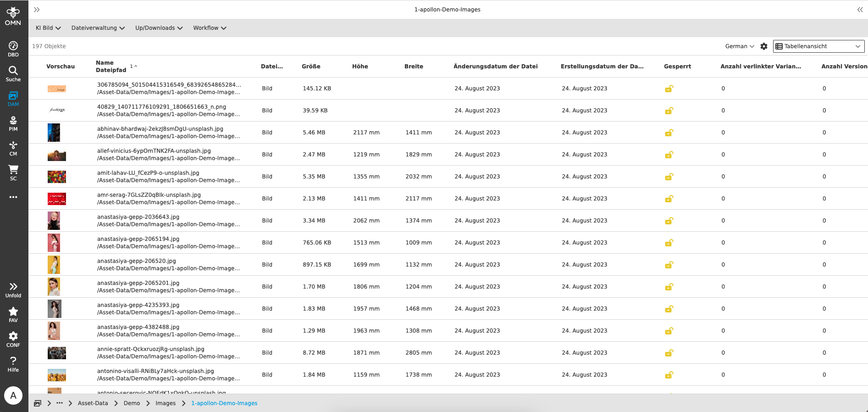
Task: Open amit-lahav colorful thumbnail
Action: pyautogui.click(x=57, y=177)
